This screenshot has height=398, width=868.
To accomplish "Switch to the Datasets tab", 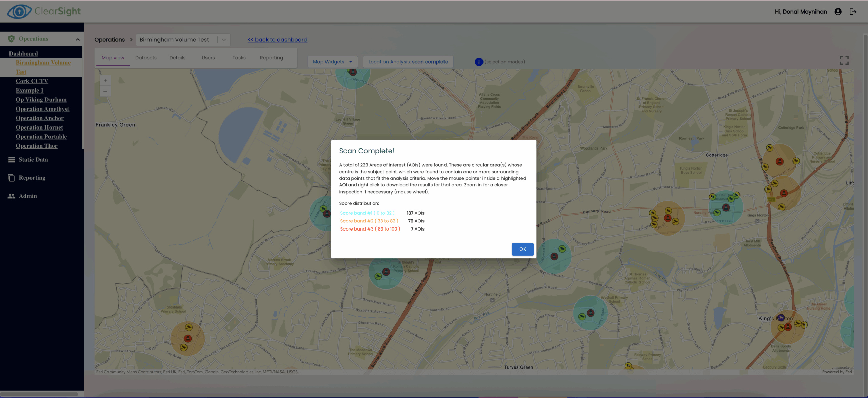I will pos(146,58).
